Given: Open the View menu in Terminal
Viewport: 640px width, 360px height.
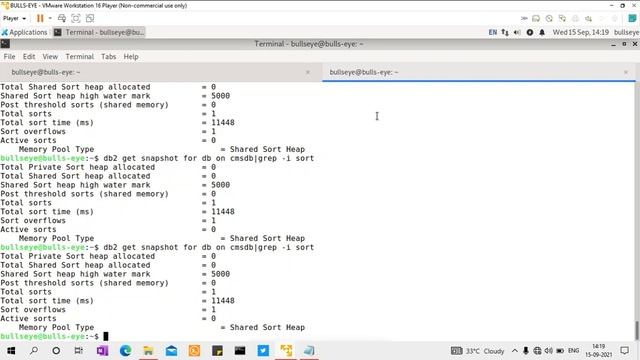Looking at the screenshot, I should [50, 57].
